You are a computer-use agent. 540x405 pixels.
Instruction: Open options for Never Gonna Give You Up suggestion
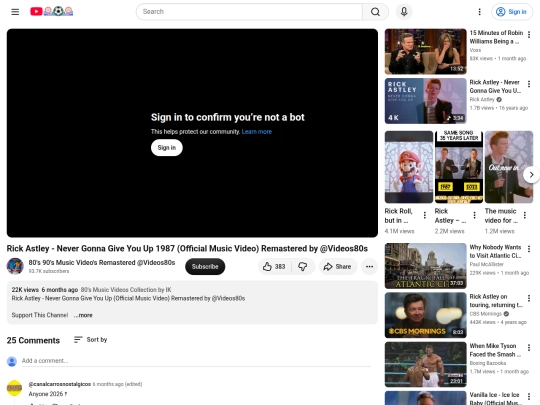[529, 84]
